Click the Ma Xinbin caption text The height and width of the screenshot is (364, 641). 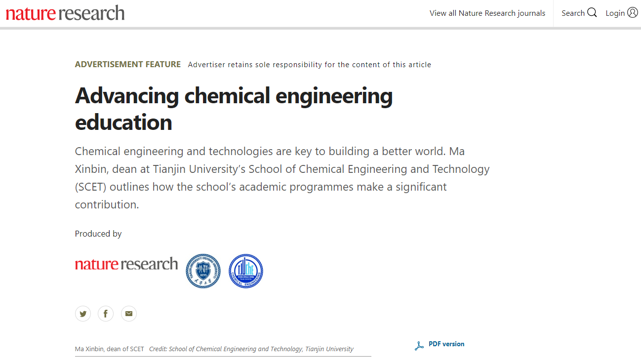pos(110,349)
